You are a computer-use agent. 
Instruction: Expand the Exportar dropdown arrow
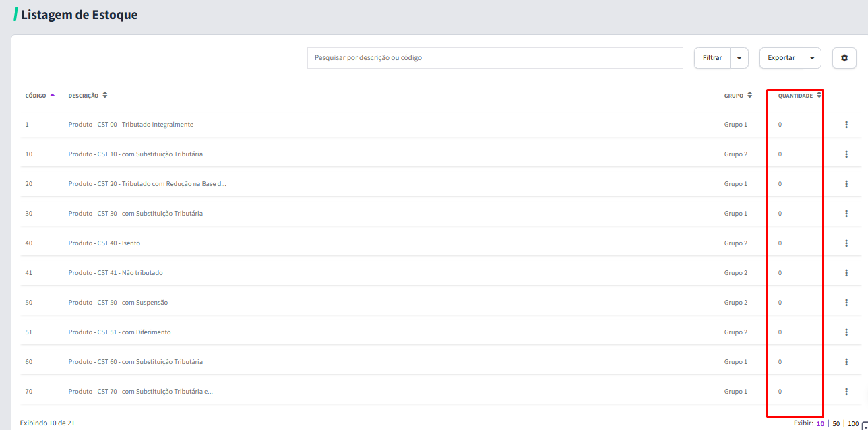pos(812,58)
